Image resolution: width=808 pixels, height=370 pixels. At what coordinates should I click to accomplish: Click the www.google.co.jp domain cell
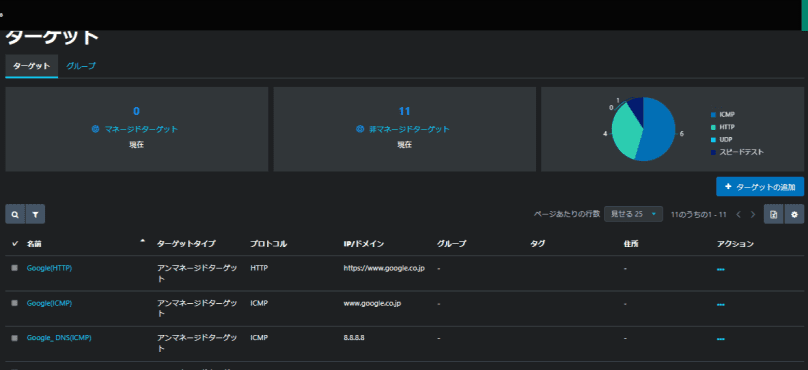[372, 303]
